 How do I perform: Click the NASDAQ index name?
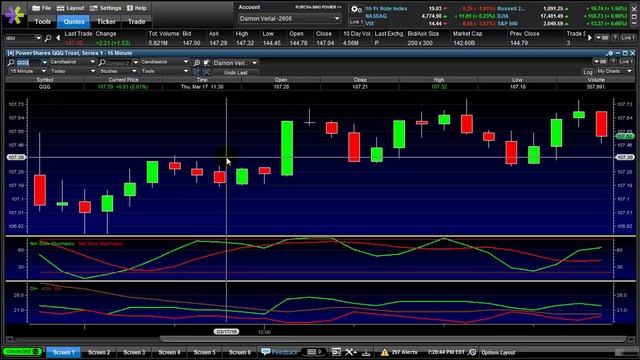click(376, 16)
